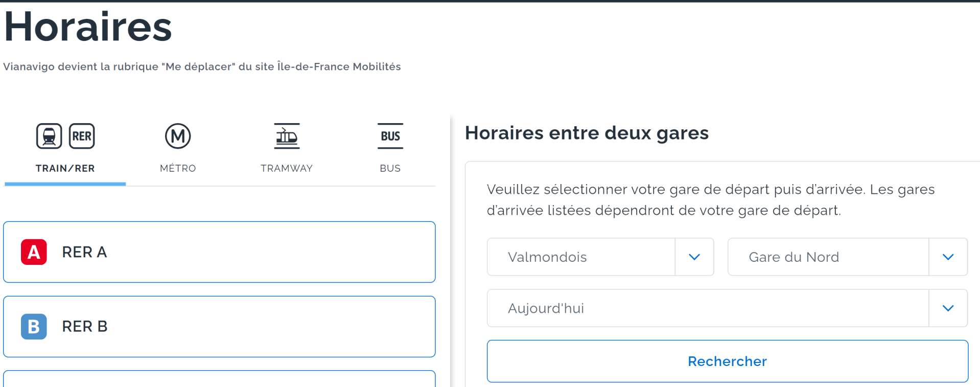Click the red RER A line badge
Viewport: 980px width, 387px height.
(34, 252)
